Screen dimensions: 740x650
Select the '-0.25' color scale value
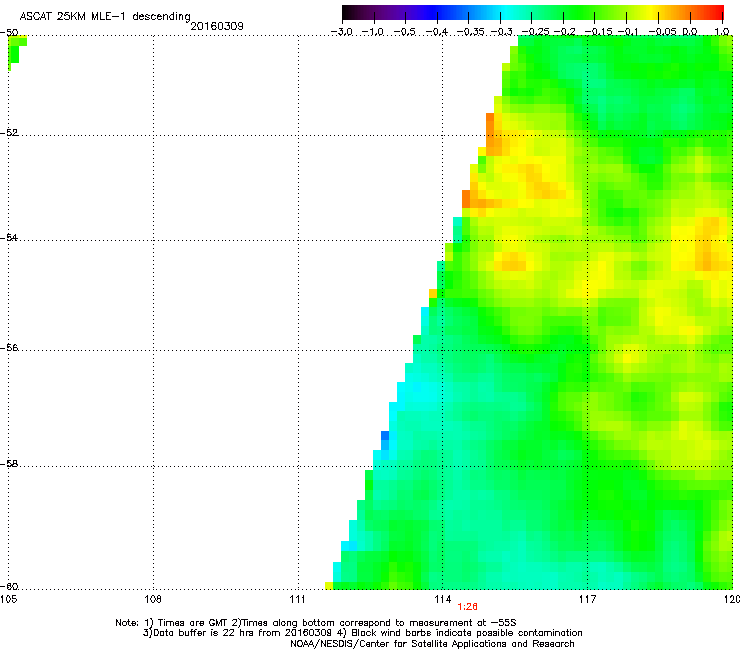[535, 32]
